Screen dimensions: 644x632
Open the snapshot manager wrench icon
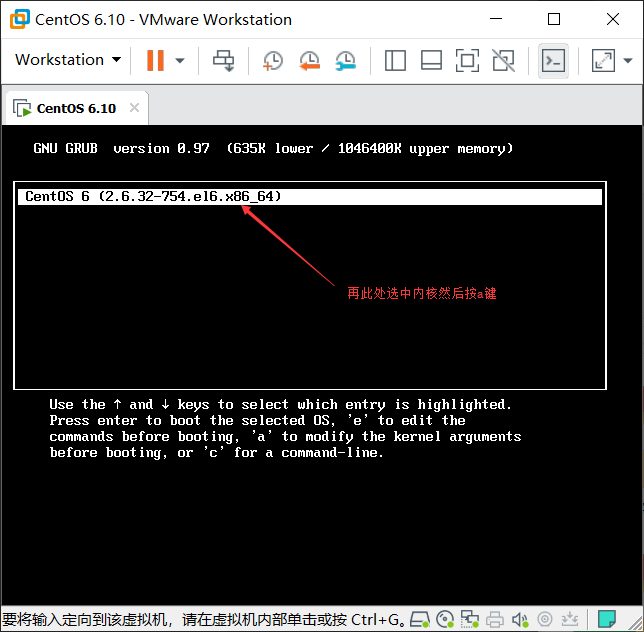tap(345, 61)
